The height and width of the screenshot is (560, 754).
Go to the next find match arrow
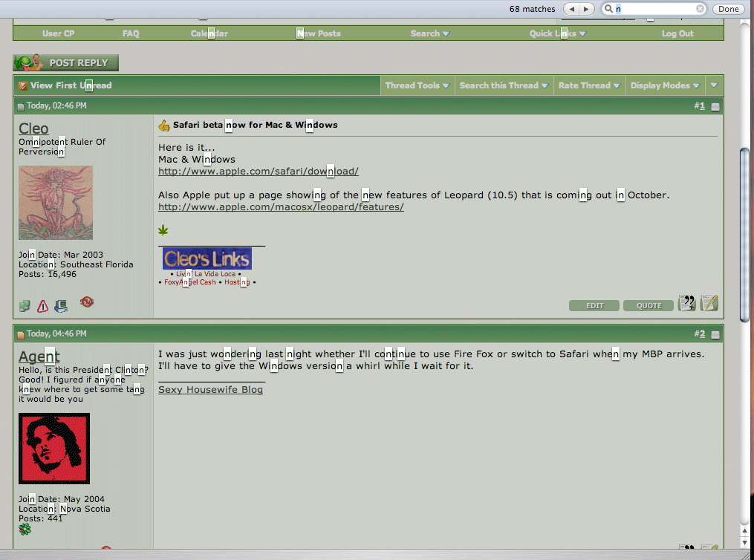(587, 9)
